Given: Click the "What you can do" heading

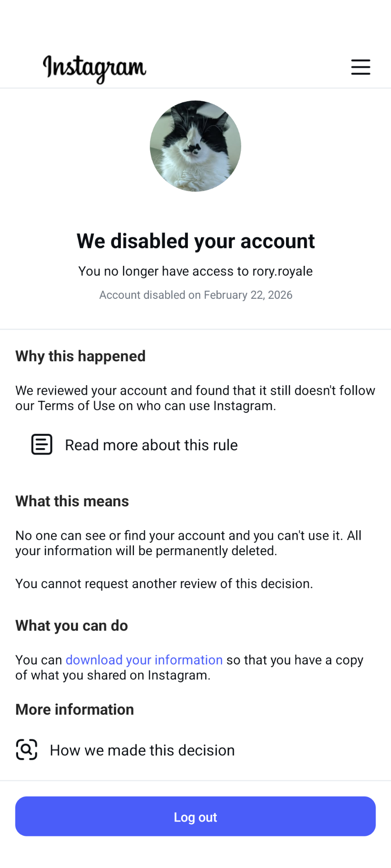Looking at the screenshot, I should point(72,626).
